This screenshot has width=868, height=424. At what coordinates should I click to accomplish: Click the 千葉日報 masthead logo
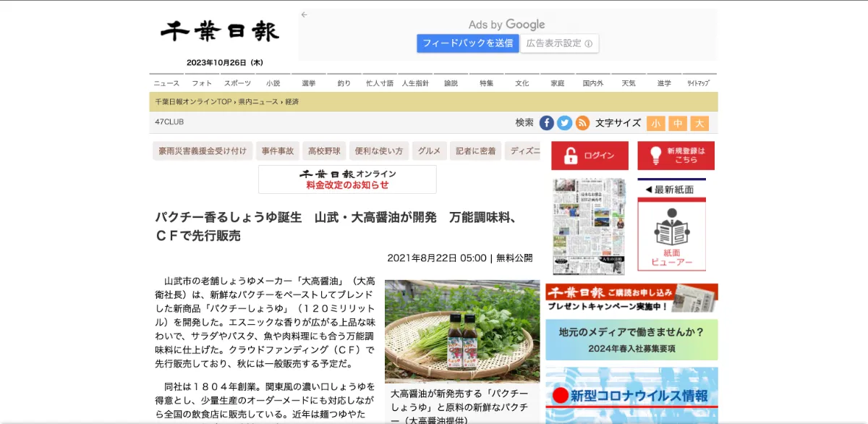[219, 31]
